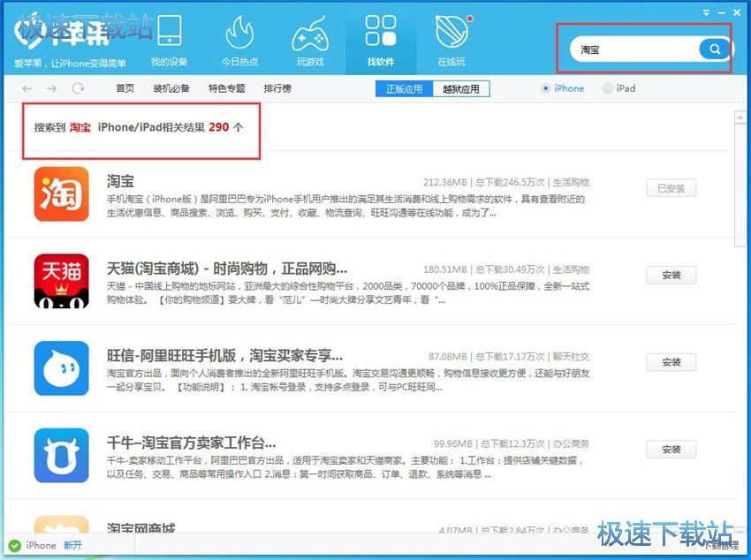Click 99.96MB size text for 千牛
Screen dimensions: 751x560
click(453, 443)
